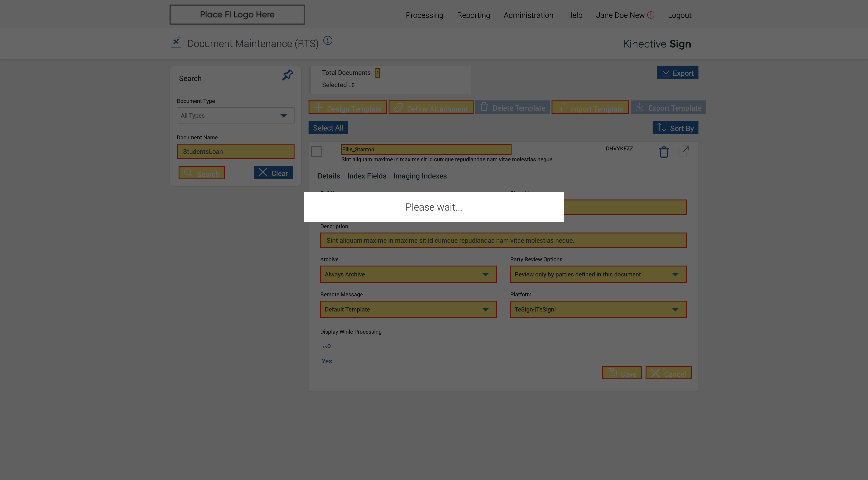This screenshot has height=480, width=868.
Task: Open the Document Type All Types dropdown
Action: click(x=235, y=116)
